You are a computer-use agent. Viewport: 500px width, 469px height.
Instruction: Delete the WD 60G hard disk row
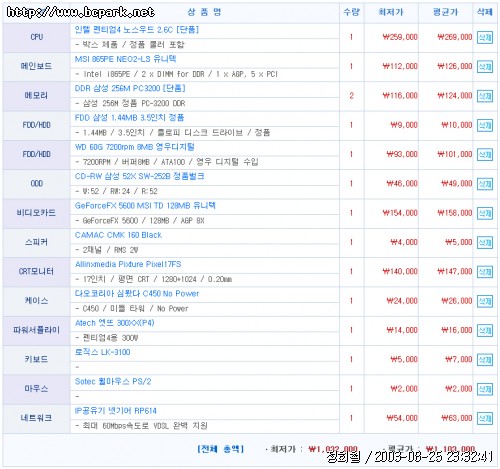pyautogui.click(x=485, y=155)
